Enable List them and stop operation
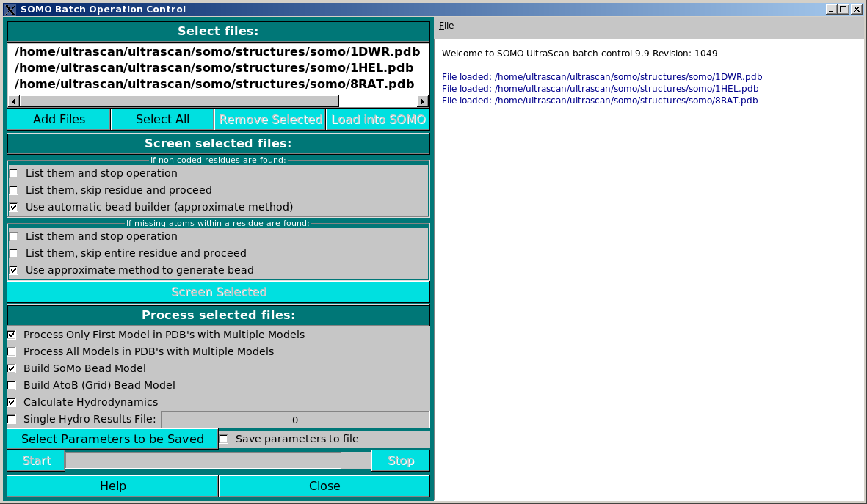Screen dimensions: 867x504 [x=12, y=173]
